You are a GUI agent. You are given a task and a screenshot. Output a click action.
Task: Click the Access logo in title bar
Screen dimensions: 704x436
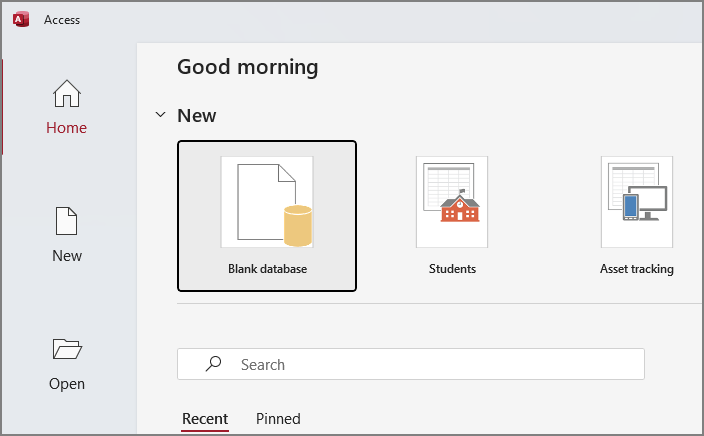pos(21,19)
